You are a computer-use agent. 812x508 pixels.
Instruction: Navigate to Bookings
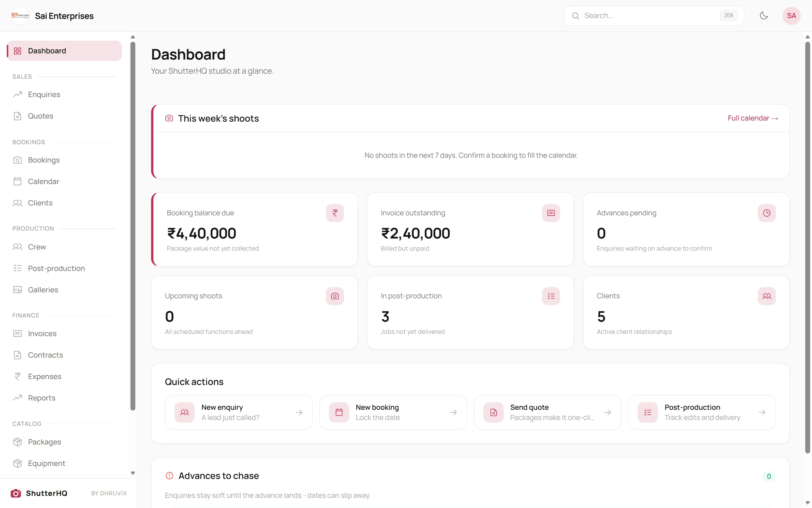pos(64,160)
